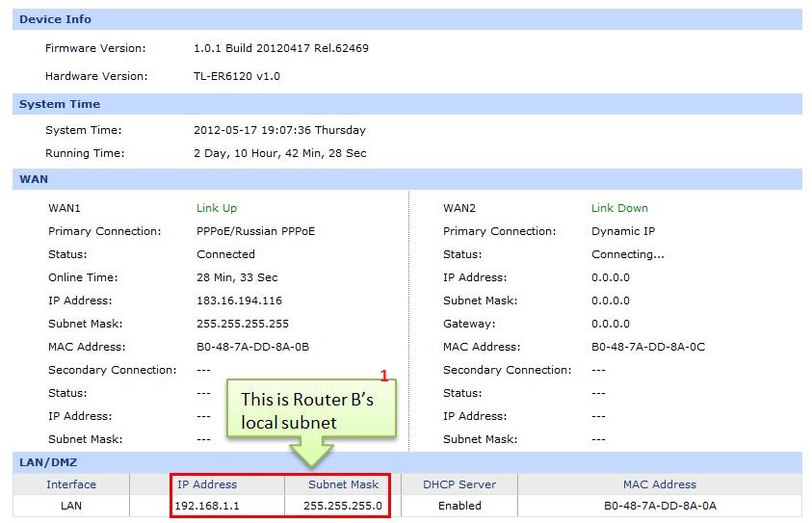The width and height of the screenshot is (812, 523).
Task: Click the WAN section header
Action: point(407,179)
